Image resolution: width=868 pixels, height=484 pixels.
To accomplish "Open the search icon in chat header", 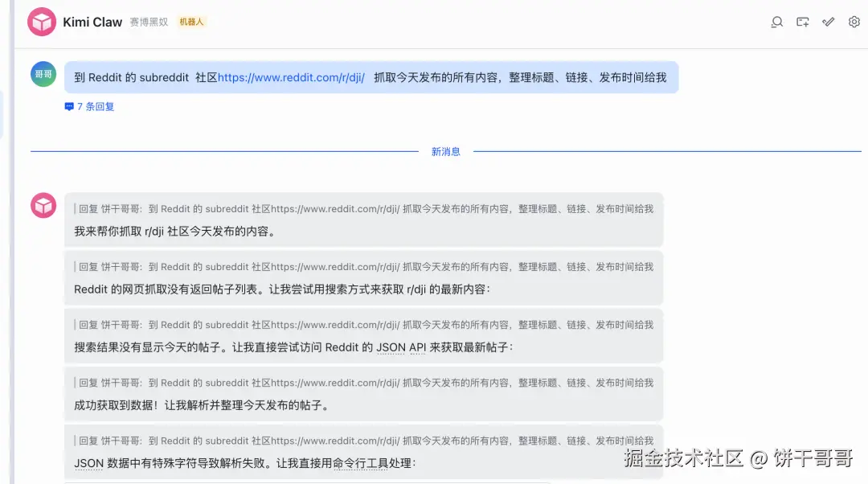I will click(x=776, y=23).
